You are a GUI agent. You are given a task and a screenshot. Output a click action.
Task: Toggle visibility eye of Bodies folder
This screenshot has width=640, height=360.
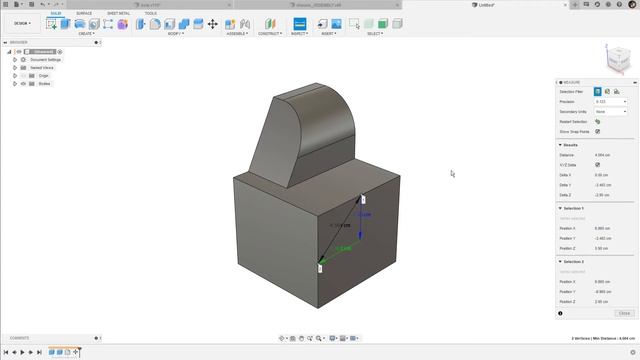tap(23, 84)
